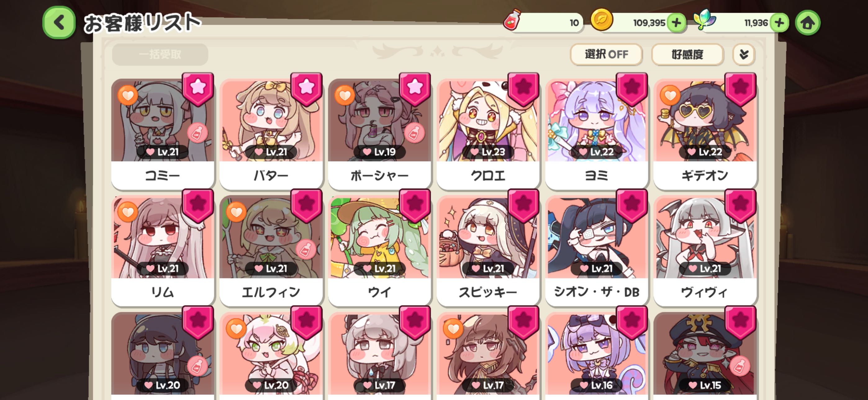The width and height of the screenshot is (868, 400).
Task: Toggle favorite star on バター's card
Action: tap(306, 89)
